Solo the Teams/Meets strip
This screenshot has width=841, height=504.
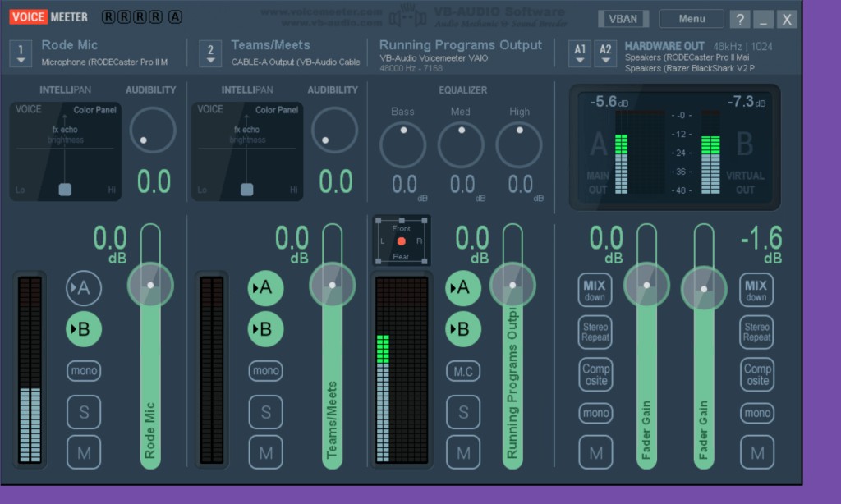click(265, 412)
